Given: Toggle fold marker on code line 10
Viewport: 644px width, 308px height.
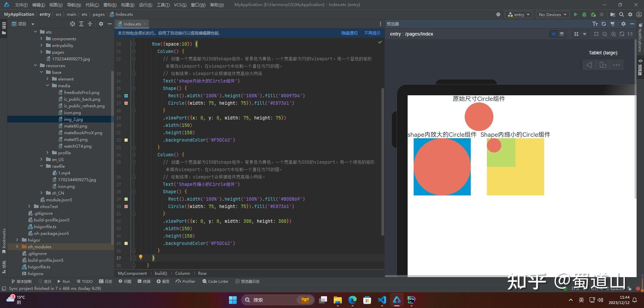Looking at the screenshot, I should tap(134, 44).
